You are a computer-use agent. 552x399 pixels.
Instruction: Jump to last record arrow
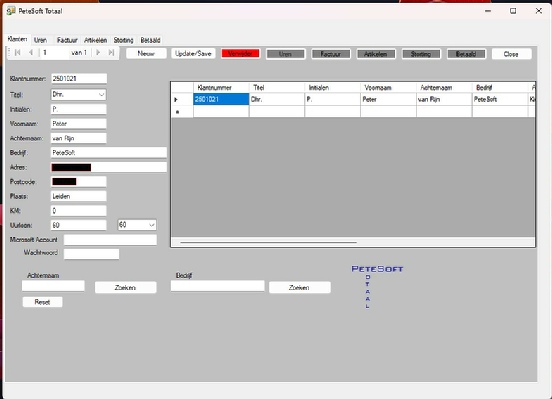[x=111, y=53]
